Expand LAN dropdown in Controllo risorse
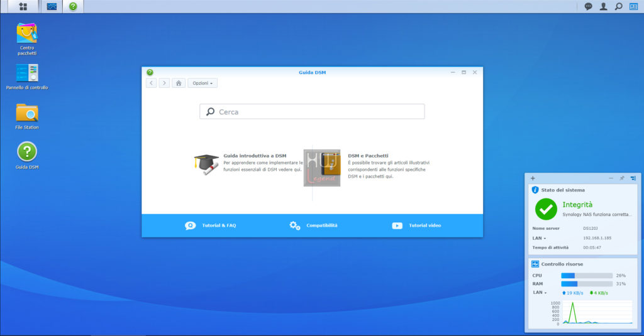Viewport: 644px width, 336px height. pyautogui.click(x=540, y=293)
